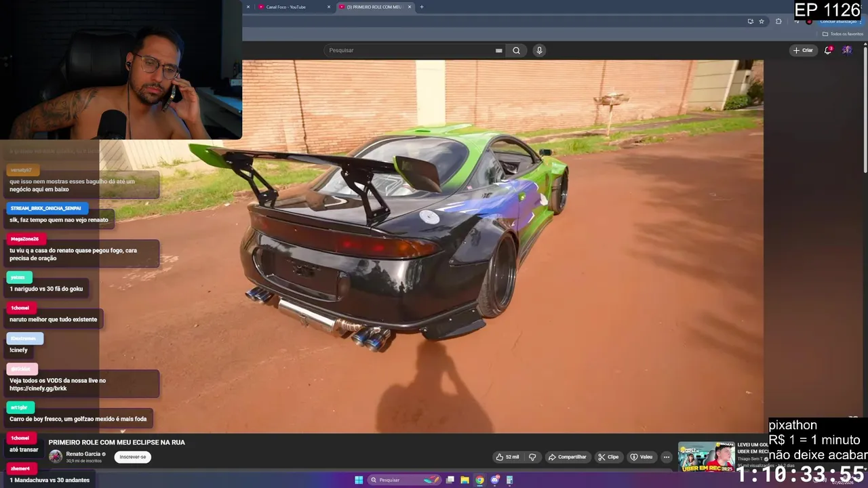
Task: Click the Chrome icon on the taskbar
Action: click(x=479, y=480)
